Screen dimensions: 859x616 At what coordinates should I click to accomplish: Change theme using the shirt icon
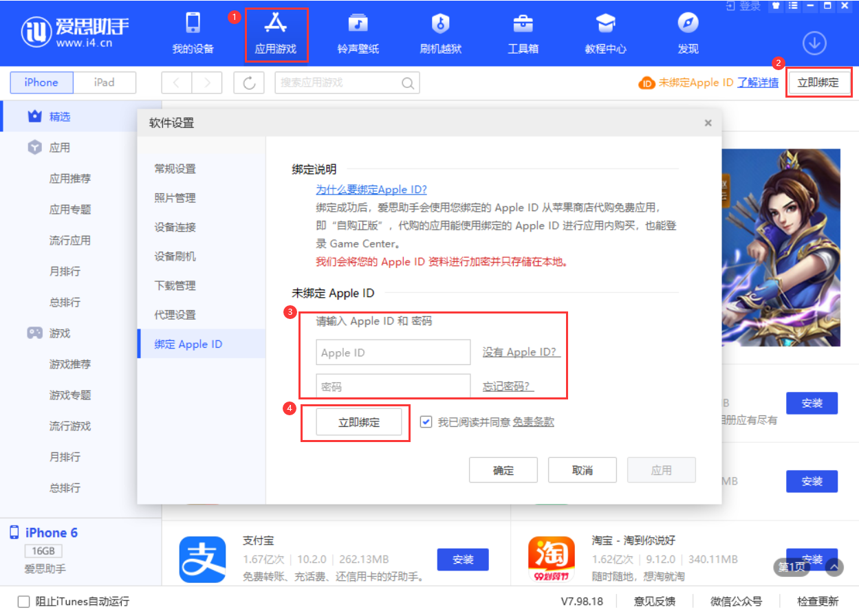click(775, 6)
